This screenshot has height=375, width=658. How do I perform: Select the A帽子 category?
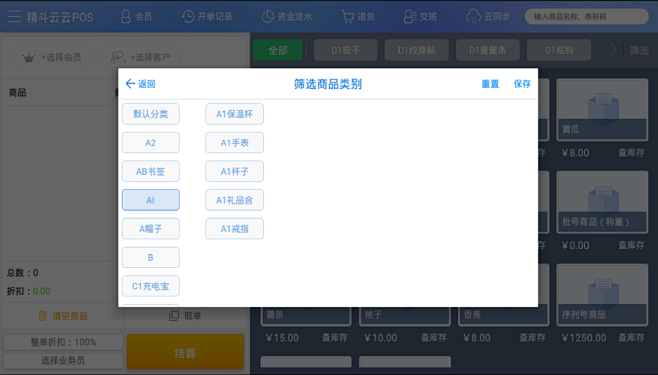[x=151, y=229]
